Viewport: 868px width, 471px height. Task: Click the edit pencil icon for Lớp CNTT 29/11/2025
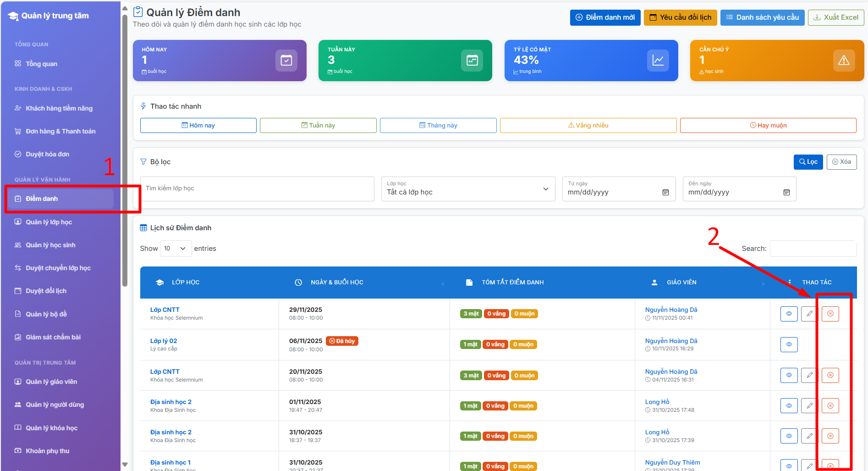click(809, 314)
